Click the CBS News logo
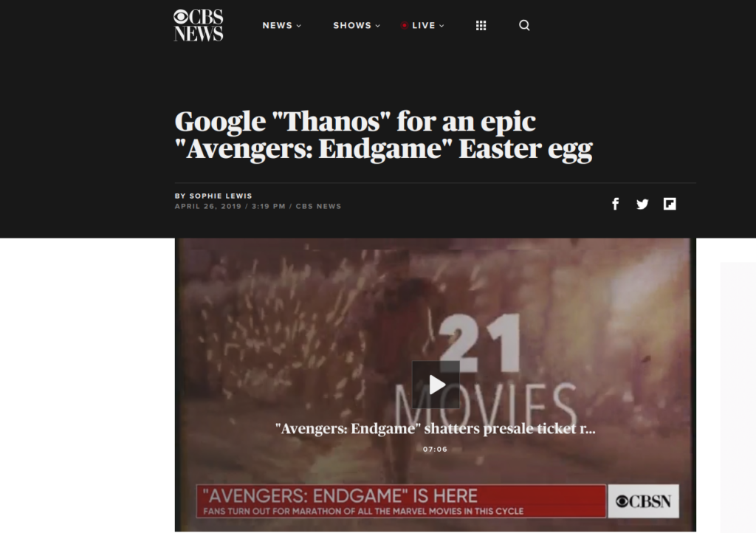The height and width of the screenshot is (533, 756). tap(198, 25)
